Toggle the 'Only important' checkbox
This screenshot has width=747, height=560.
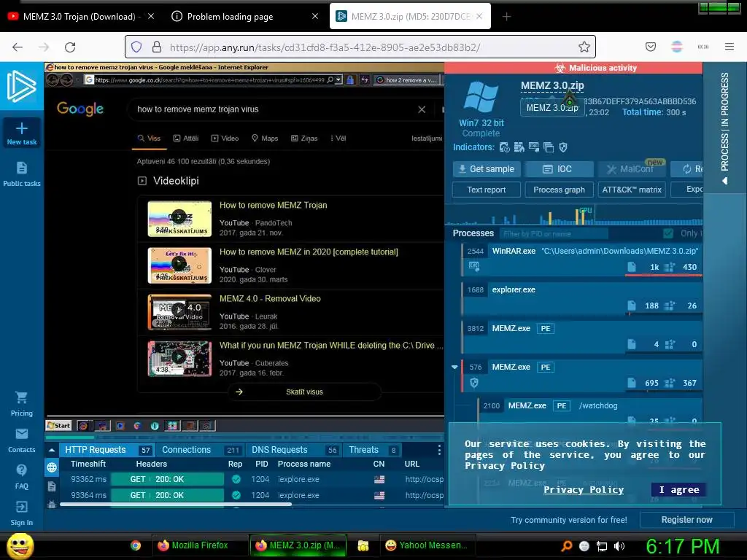click(x=668, y=233)
